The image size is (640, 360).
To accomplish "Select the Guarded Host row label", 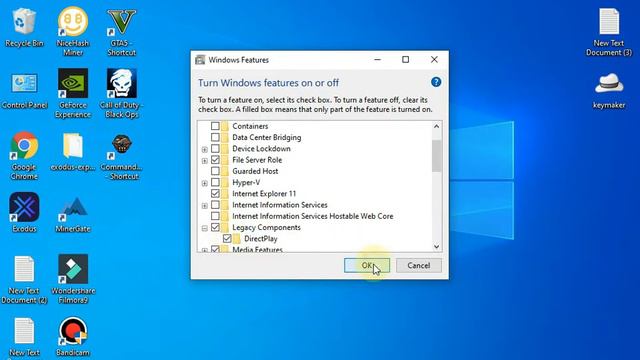I will (255, 171).
